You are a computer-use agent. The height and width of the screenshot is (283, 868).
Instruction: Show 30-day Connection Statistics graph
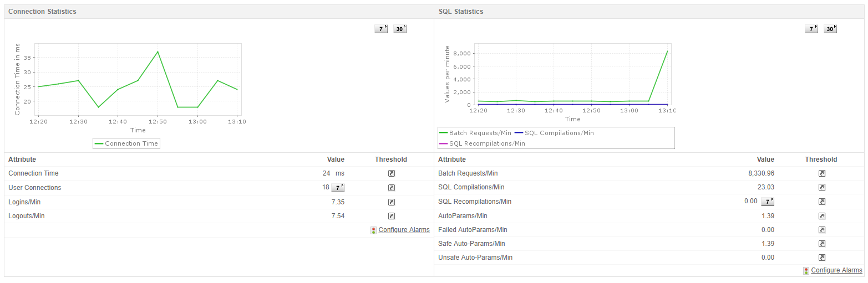(400, 29)
